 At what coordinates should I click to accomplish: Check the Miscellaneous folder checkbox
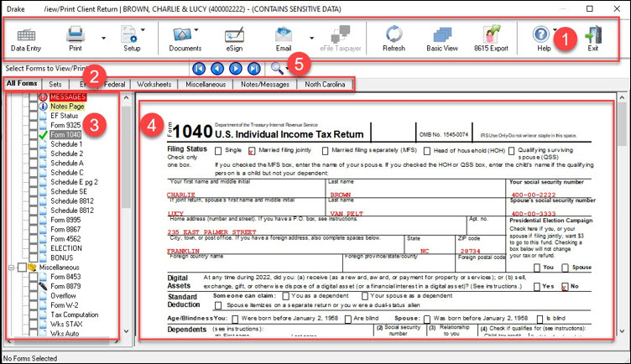(22, 268)
